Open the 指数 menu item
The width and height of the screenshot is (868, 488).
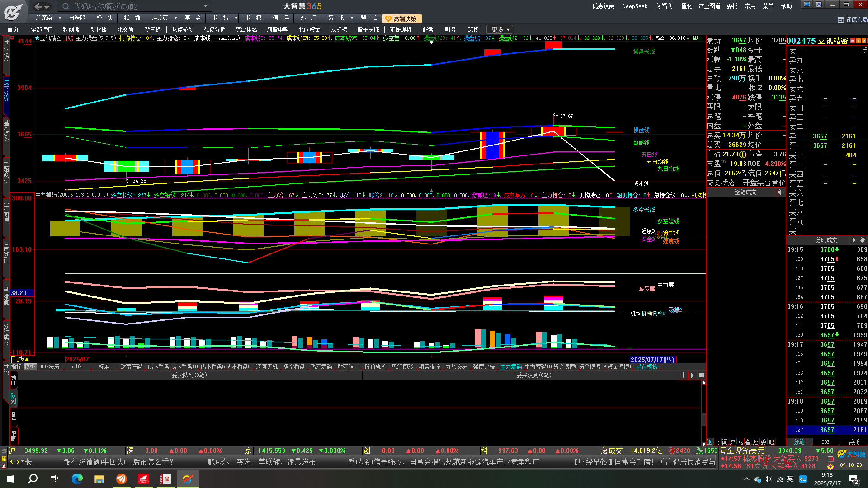click(x=132, y=18)
